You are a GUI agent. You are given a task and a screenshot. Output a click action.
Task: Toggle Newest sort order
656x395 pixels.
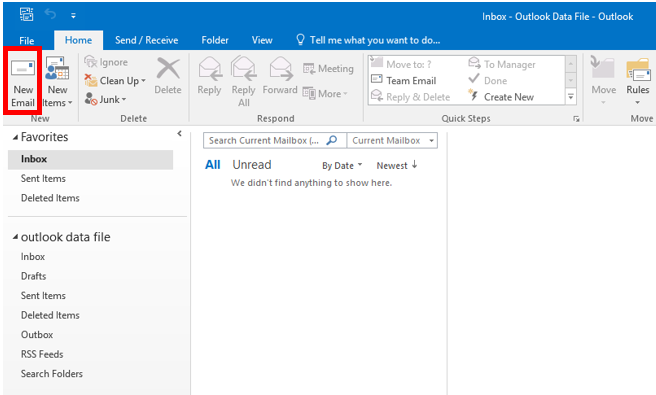(x=397, y=165)
